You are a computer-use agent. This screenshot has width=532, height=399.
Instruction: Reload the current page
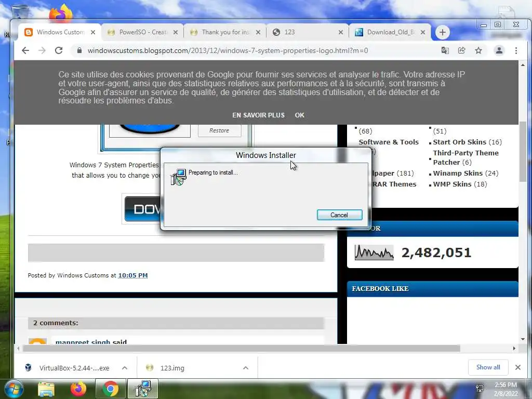[59, 50]
